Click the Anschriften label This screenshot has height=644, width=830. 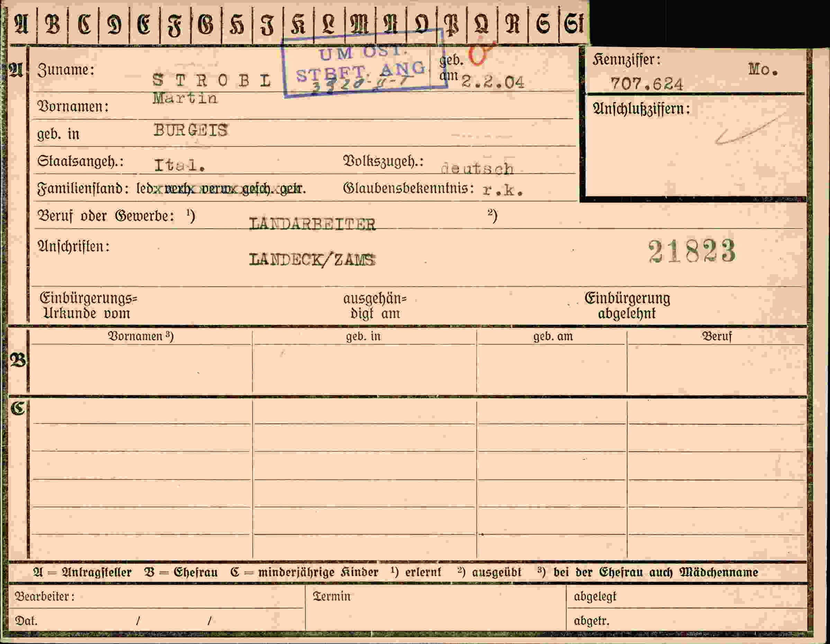tap(73, 246)
